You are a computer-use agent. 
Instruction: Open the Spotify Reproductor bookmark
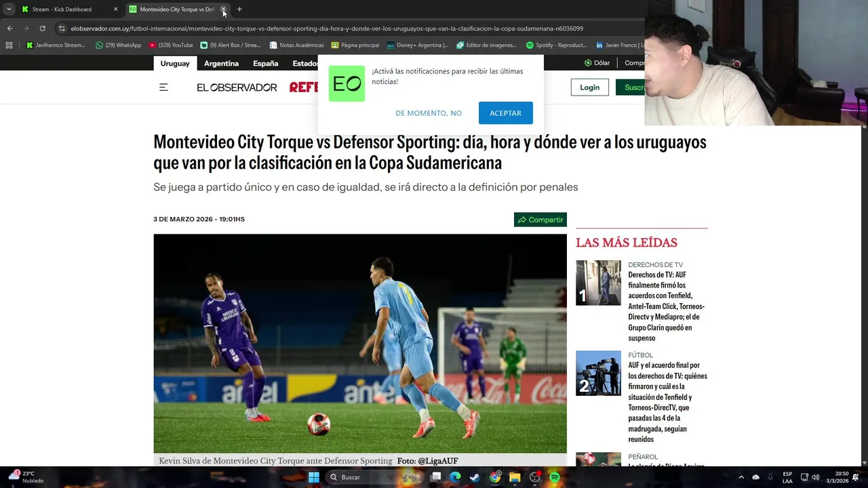point(556,45)
